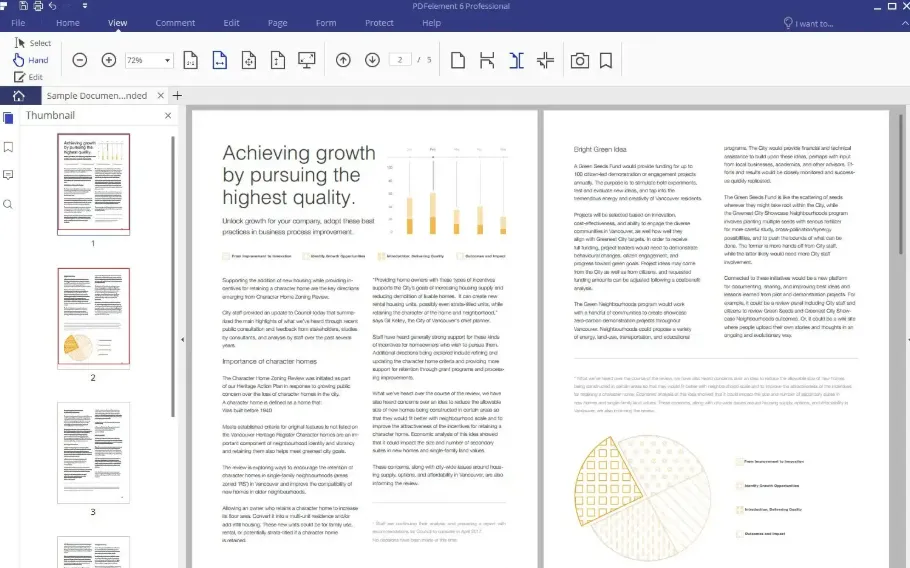Open the comments sidebar panel

(x=8, y=175)
